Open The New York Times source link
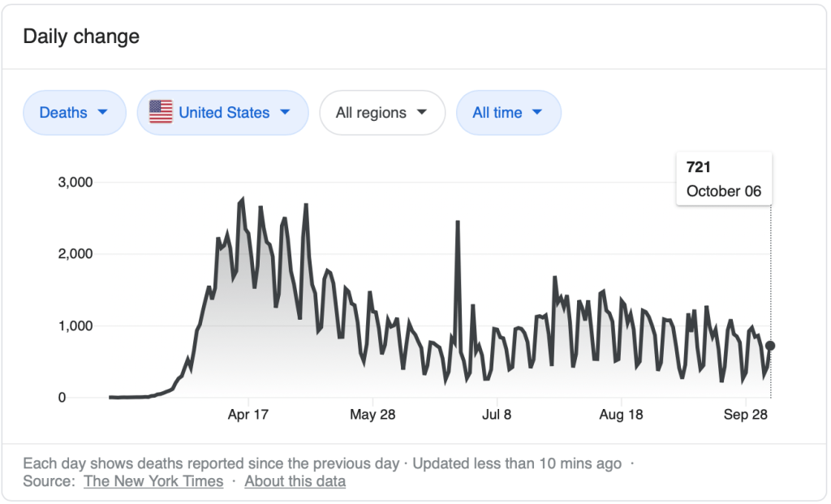The image size is (831, 504). pos(153,481)
